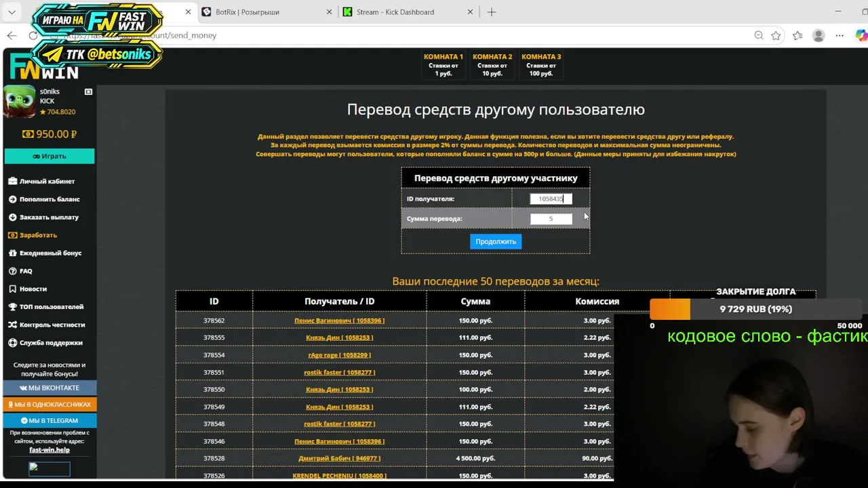Click transfer ID cell 378554
Image resolution: width=868 pixels, height=488 pixels.
(x=214, y=355)
